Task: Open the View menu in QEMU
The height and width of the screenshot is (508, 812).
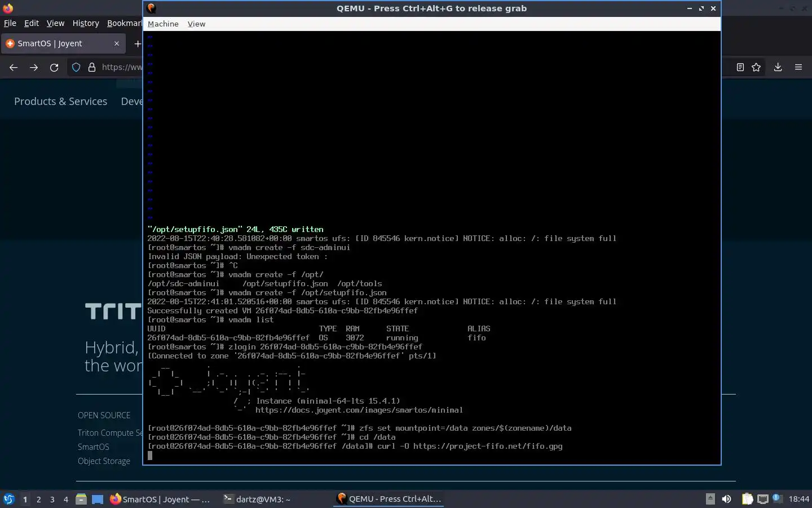Action: click(196, 24)
